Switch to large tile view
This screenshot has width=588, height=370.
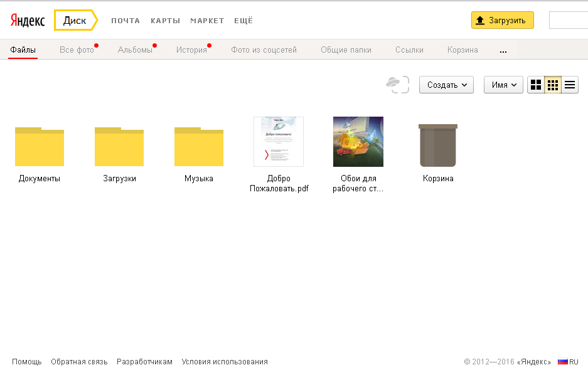tap(535, 85)
